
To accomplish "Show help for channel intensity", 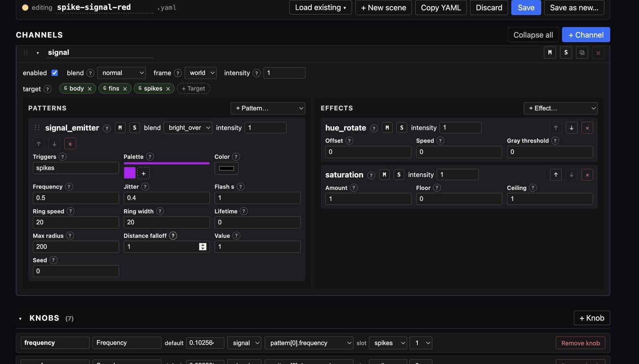I will pyautogui.click(x=257, y=73).
